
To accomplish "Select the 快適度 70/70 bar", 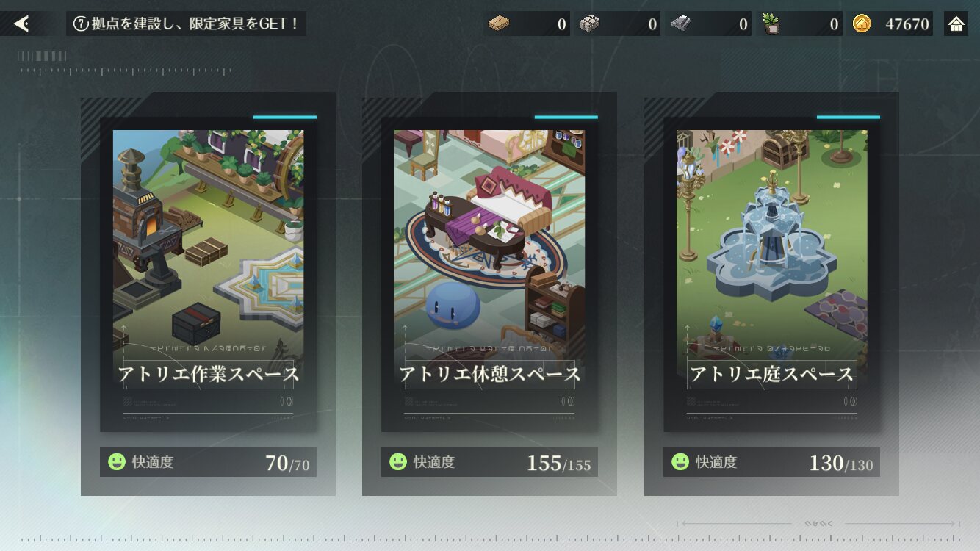I will tap(208, 462).
